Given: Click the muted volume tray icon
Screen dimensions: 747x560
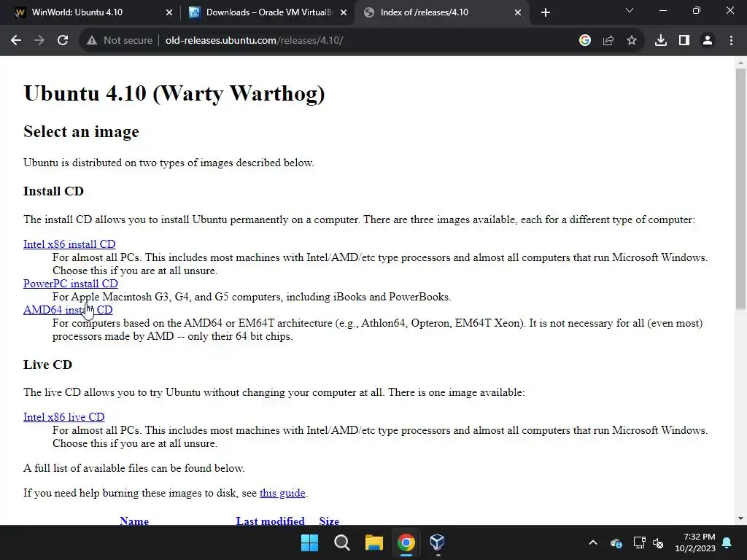Looking at the screenshot, I should pyautogui.click(x=658, y=542).
